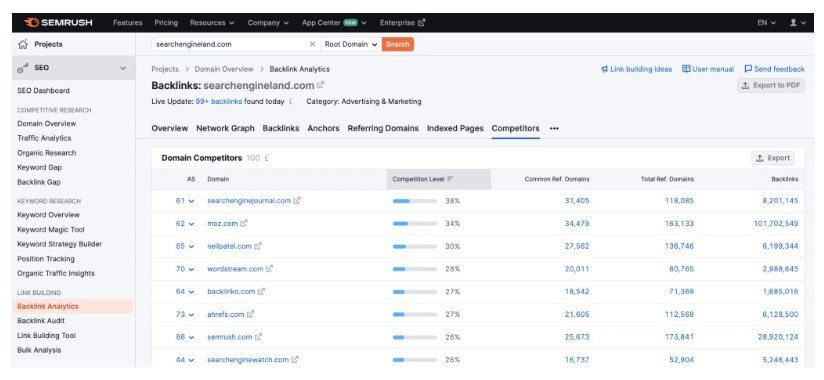
Task: Open the Root Domain dropdown
Action: click(x=351, y=45)
